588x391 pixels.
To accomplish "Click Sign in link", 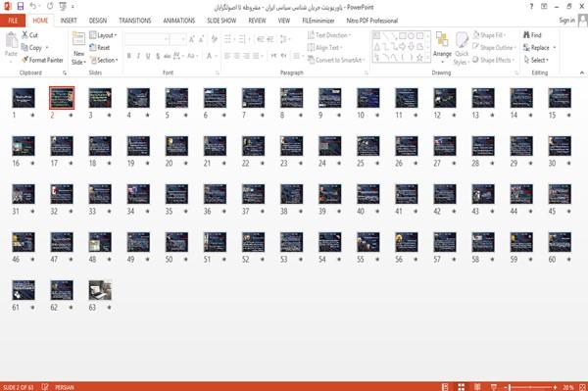I will pos(566,21).
